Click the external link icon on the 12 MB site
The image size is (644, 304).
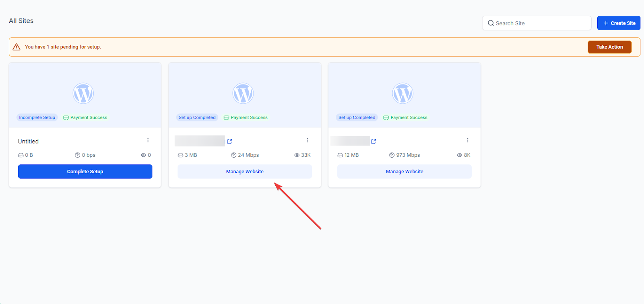[x=374, y=141]
